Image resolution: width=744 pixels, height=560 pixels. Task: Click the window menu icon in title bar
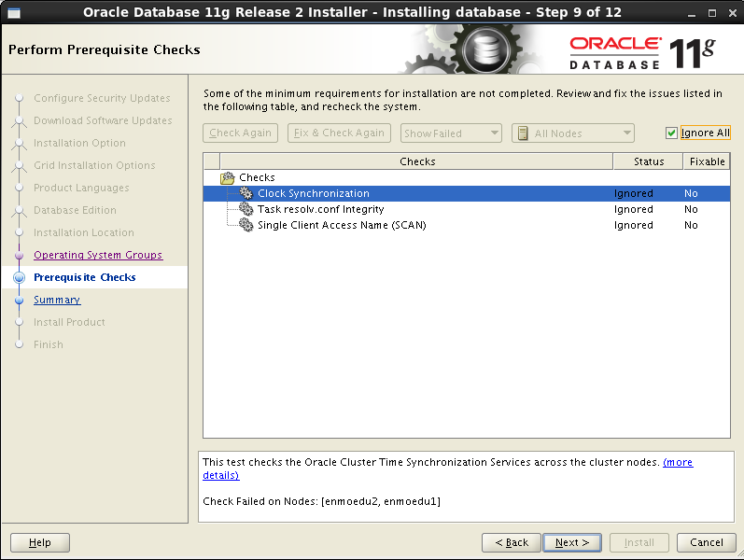pyautogui.click(x=14, y=13)
